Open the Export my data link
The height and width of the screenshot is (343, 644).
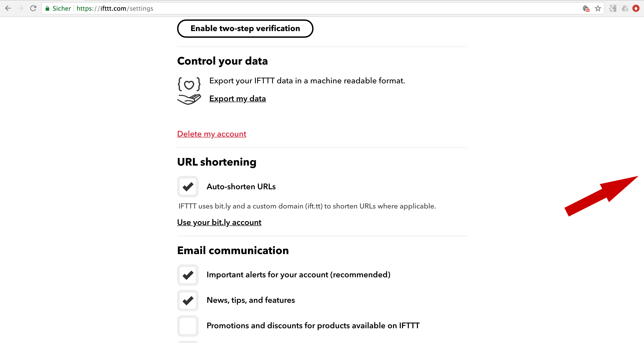click(x=237, y=99)
